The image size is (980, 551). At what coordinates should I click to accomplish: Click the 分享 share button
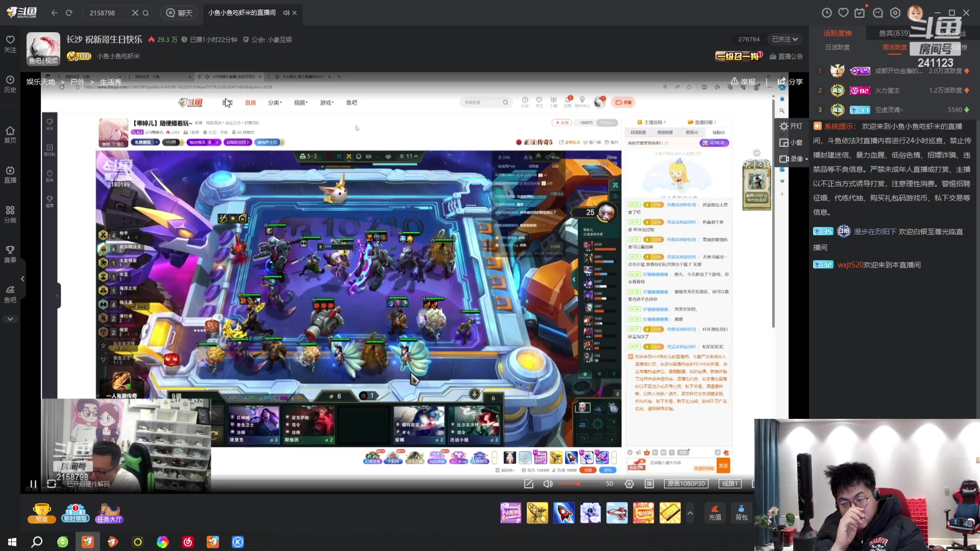click(790, 82)
